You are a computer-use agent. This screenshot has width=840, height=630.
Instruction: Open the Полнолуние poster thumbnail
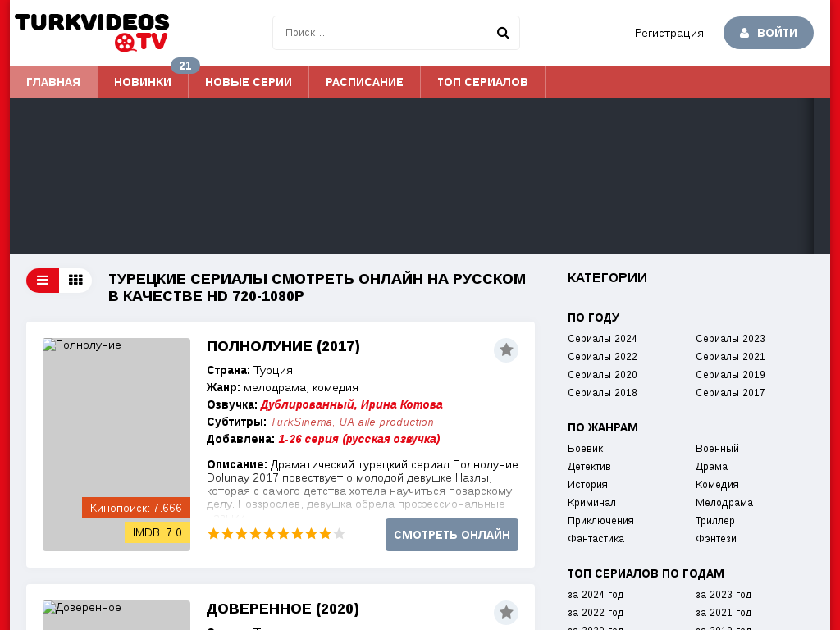pos(116,445)
